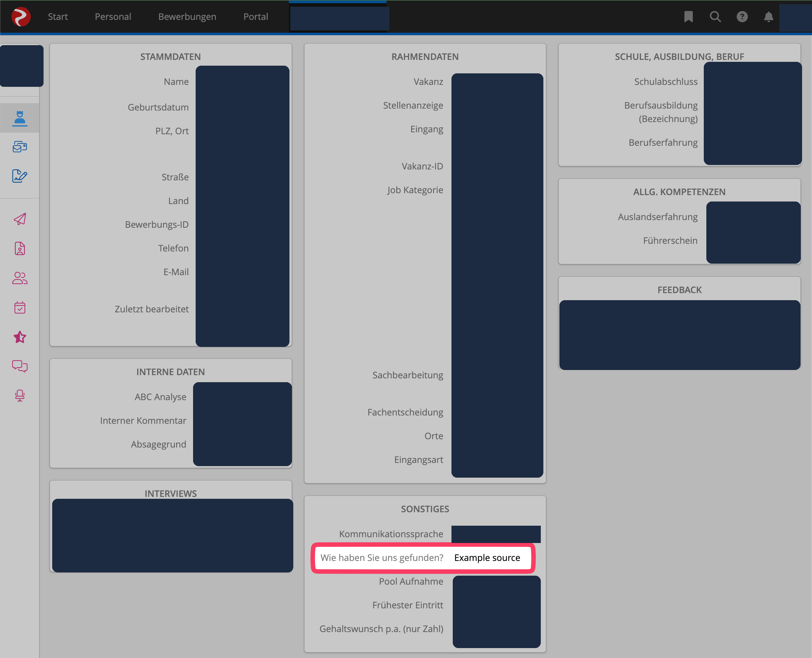Image resolution: width=812 pixels, height=658 pixels.
Task: Open the speech bubbles comments icon
Action: tap(20, 366)
